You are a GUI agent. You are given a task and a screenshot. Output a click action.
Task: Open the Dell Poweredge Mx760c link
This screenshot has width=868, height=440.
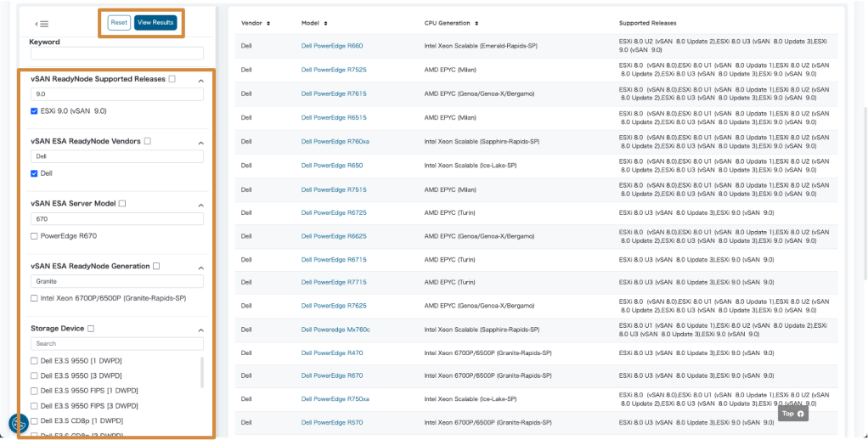(x=335, y=330)
